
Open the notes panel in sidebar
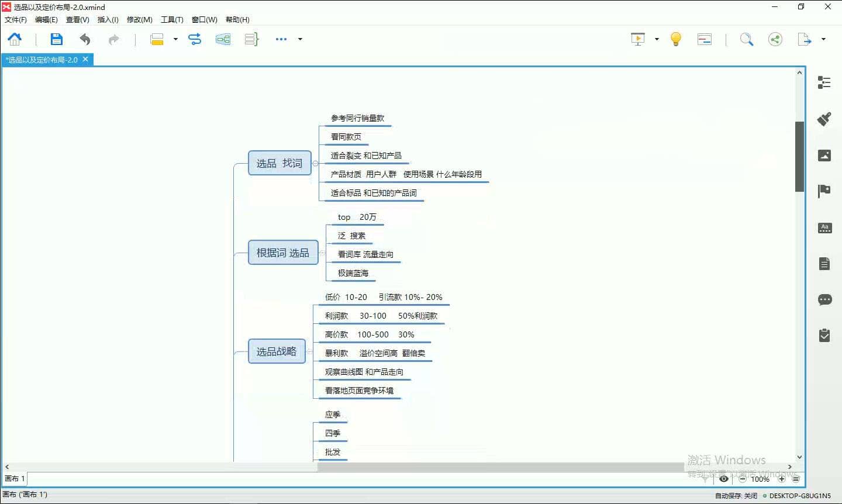pos(824,264)
